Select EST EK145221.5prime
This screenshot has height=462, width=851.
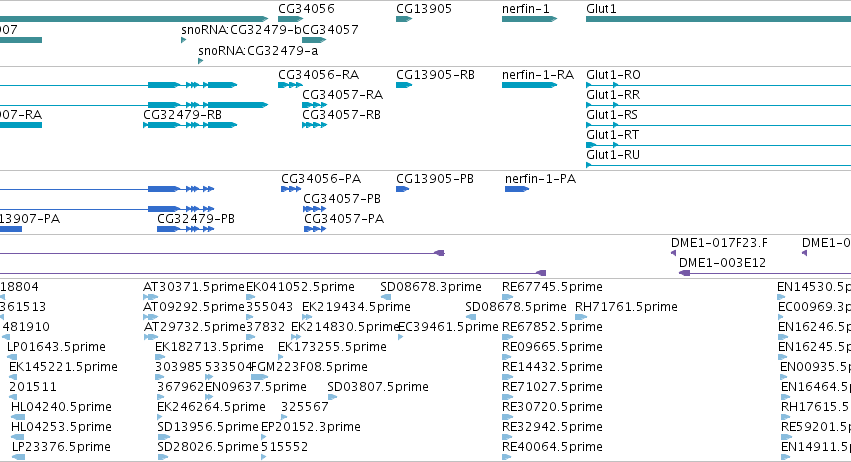pyautogui.click(x=63, y=368)
